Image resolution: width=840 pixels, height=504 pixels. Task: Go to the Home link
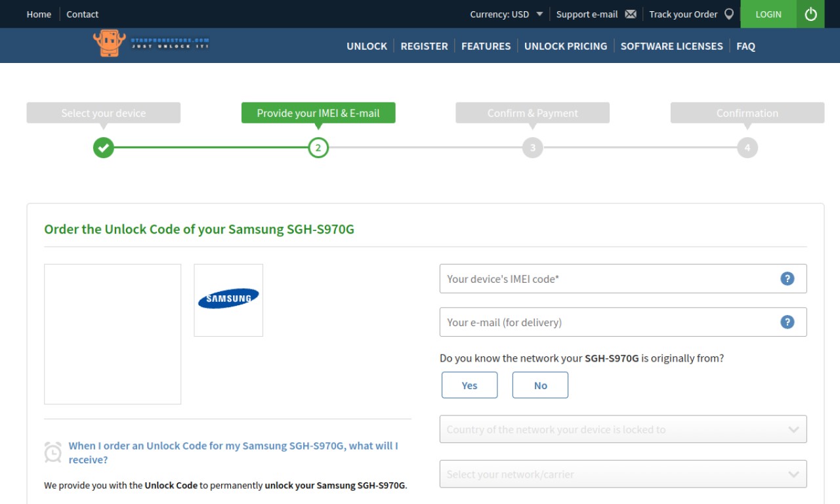[39, 14]
